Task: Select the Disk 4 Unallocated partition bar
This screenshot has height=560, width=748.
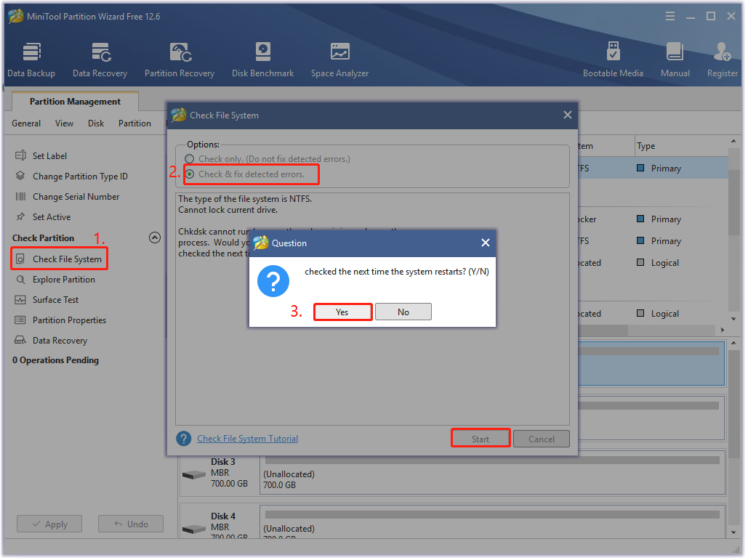Action: 492,523
